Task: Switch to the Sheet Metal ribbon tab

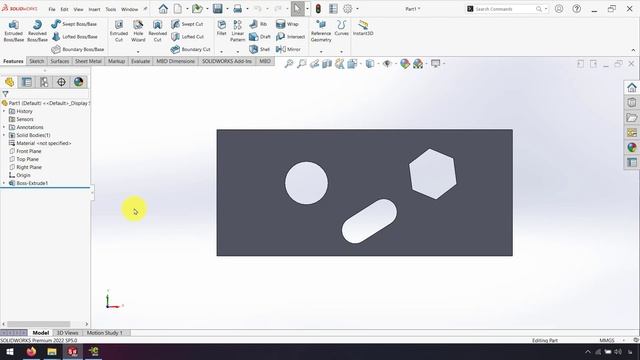Action: (x=88, y=61)
